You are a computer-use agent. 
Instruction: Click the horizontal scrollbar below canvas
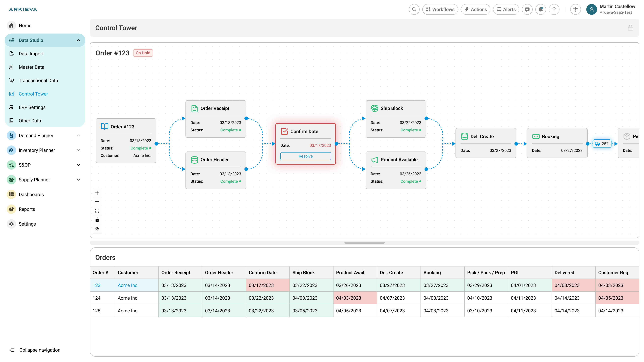pos(364,243)
